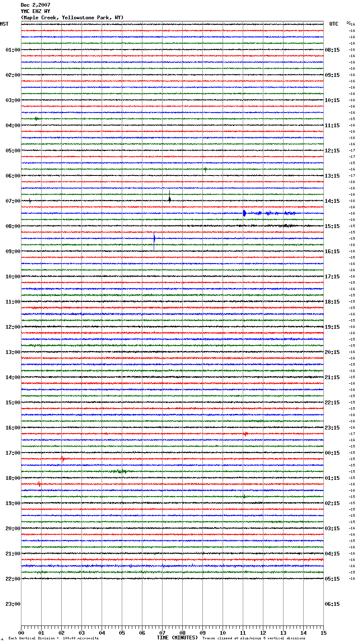Click the station code "YMC EHZ WY"
357x644 pixels.
coord(35,11)
